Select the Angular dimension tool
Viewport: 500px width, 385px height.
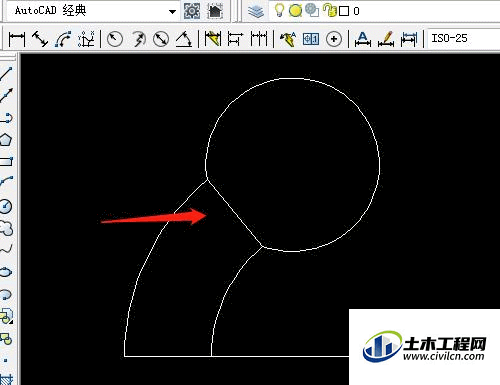184,39
